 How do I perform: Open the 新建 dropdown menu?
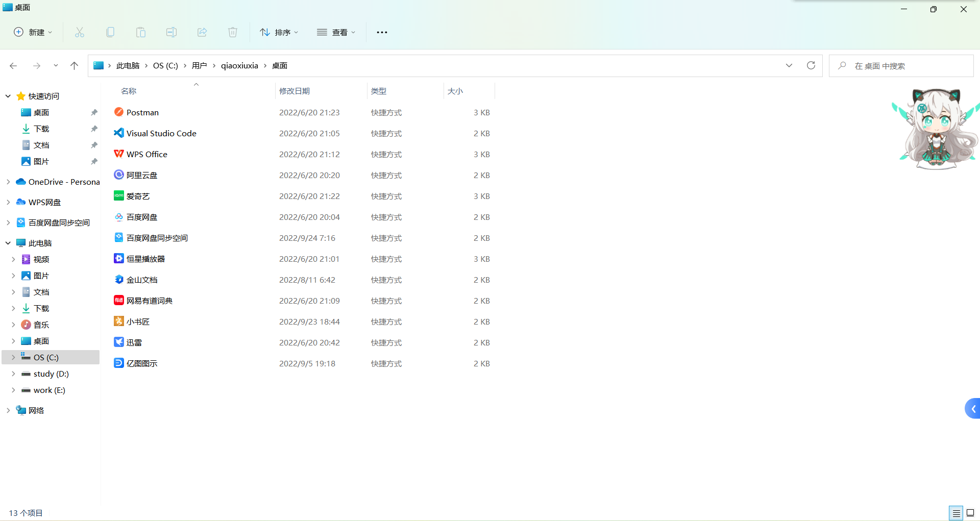tap(33, 32)
